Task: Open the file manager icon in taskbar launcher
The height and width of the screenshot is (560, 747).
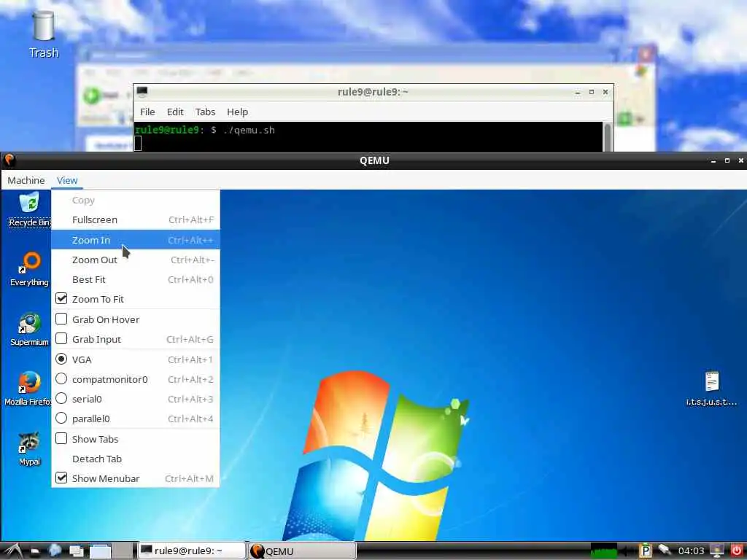Action: 35,551
